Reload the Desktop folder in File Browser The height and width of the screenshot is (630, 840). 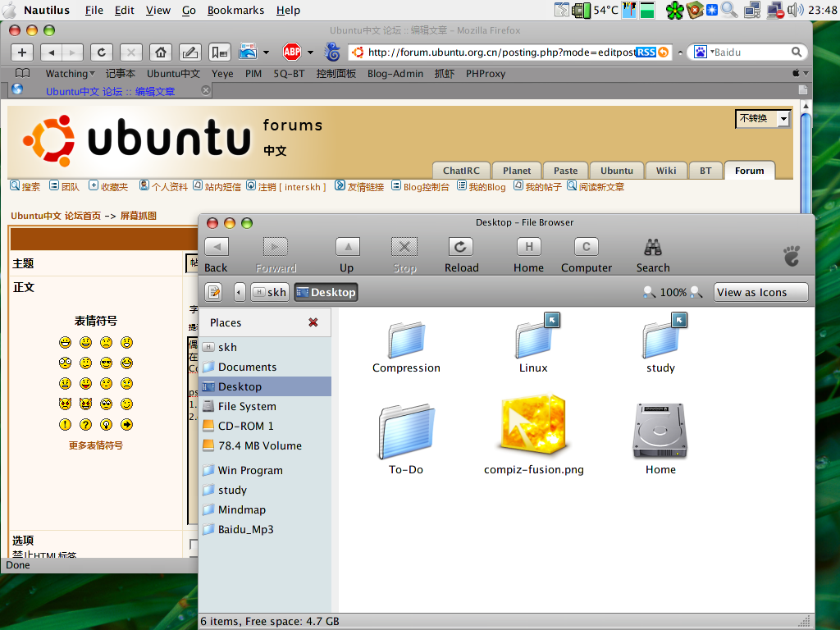click(461, 256)
